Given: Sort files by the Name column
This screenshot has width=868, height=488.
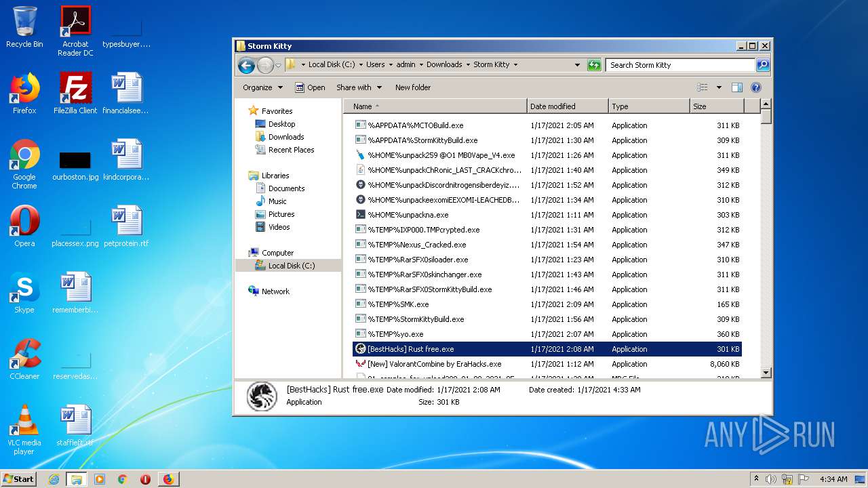Looking at the screenshot, I should point(435,106).
